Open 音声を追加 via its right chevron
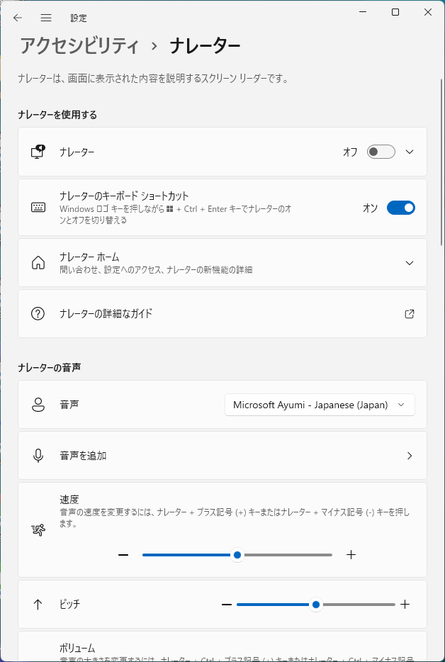 (409, 456)
